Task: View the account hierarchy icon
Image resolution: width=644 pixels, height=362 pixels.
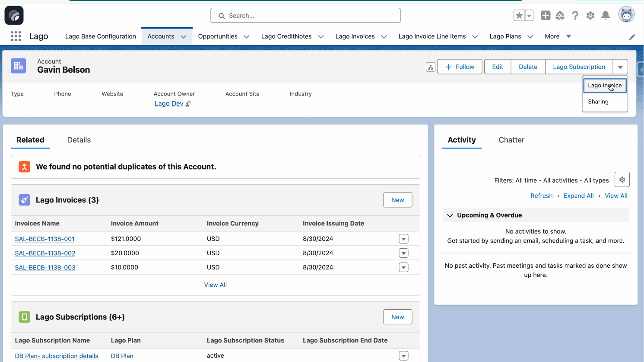Action: [430, 67]
